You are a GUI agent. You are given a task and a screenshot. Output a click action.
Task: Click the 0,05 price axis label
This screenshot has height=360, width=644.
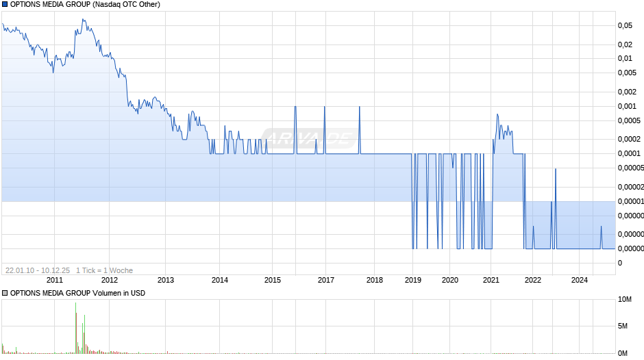coord(625,25)
